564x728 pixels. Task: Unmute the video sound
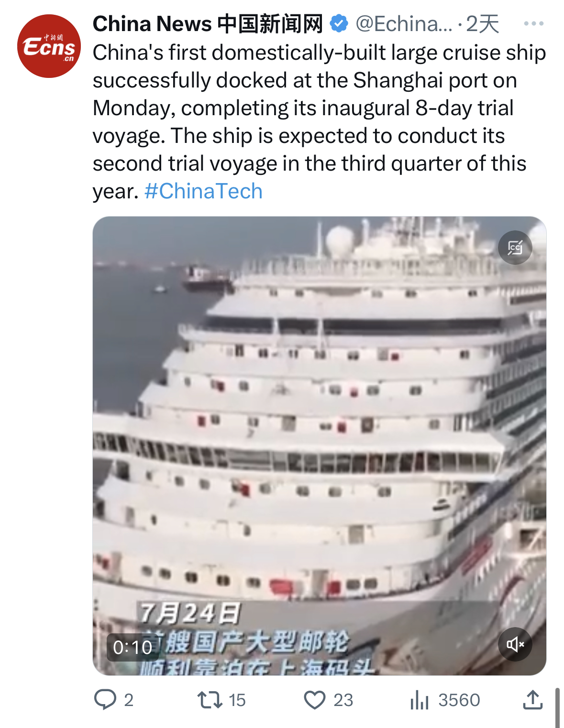(x=515, y=644)
